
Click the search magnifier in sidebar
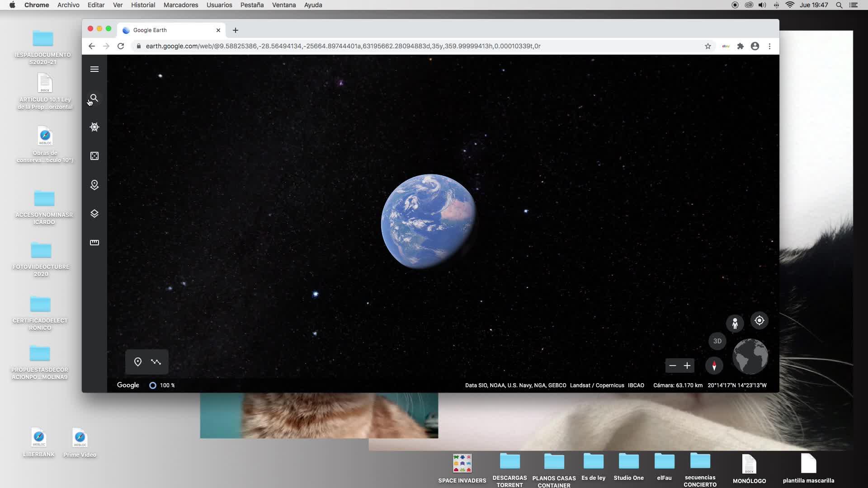(x=94, y=98)
